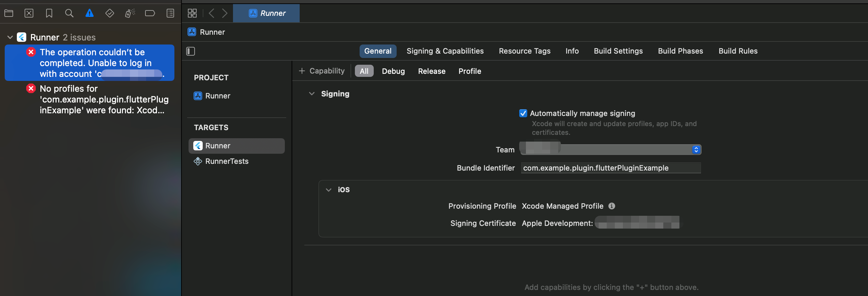Click the Bundle Identifier text field
Viewport: 868px width, 296px height.
(x=610, y=168)
